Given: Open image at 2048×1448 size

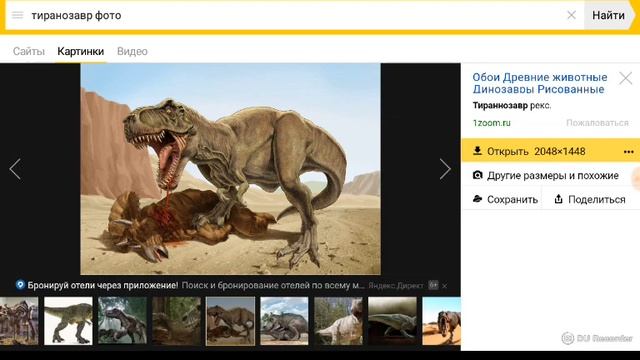Looking at the screenshot, I should pyautogui.click(x=536, y=151).
